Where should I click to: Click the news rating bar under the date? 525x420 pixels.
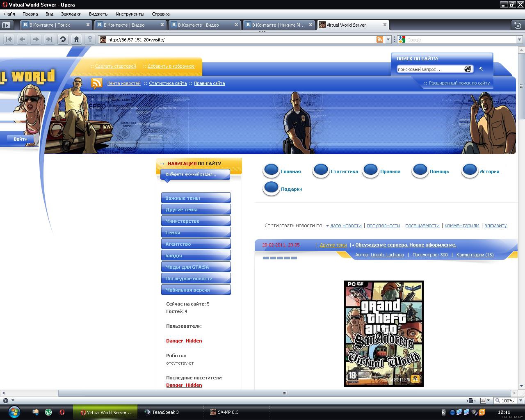pos(280,258)
